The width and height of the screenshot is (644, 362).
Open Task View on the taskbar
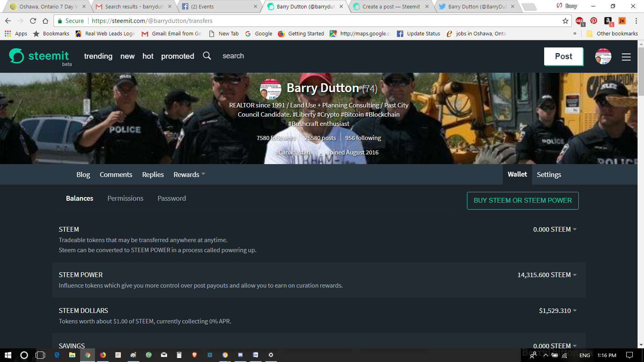click(x=40, y=355)
